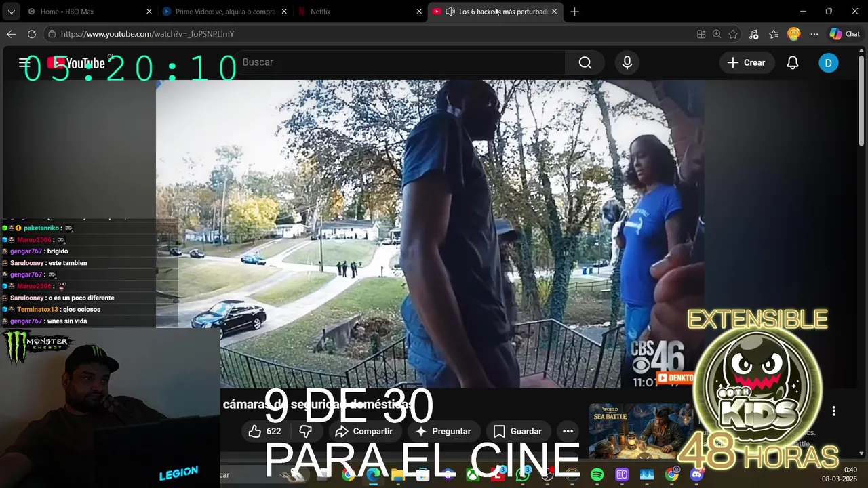This screenshot has height=488, width=868.
Task: Add this page to favorites star
Action: pos(733,34)
